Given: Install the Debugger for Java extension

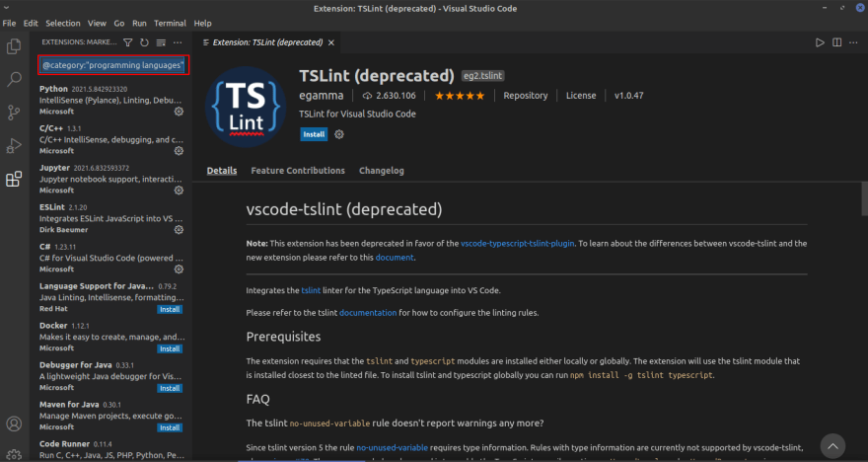Looking at the screenshot, I should pos(170,388).
